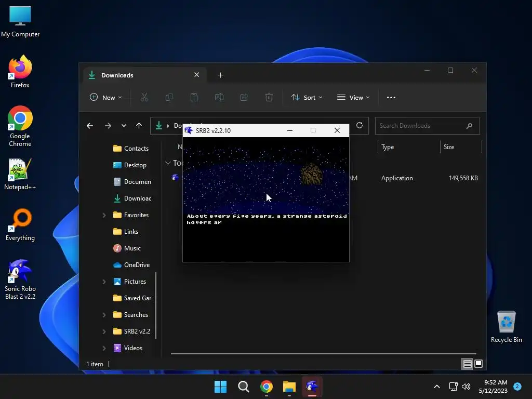Open taskbar Search
532x399 pixels.
(243, 387)
